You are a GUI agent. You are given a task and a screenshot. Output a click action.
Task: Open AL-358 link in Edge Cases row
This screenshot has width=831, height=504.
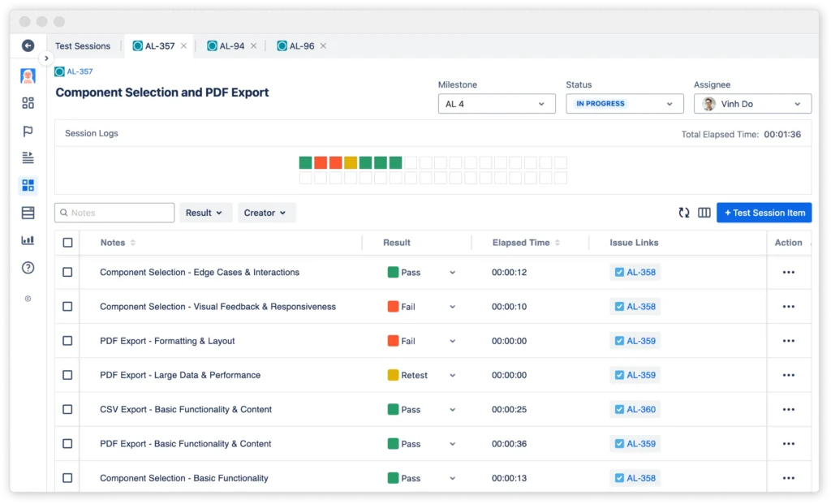pos(635,273)
